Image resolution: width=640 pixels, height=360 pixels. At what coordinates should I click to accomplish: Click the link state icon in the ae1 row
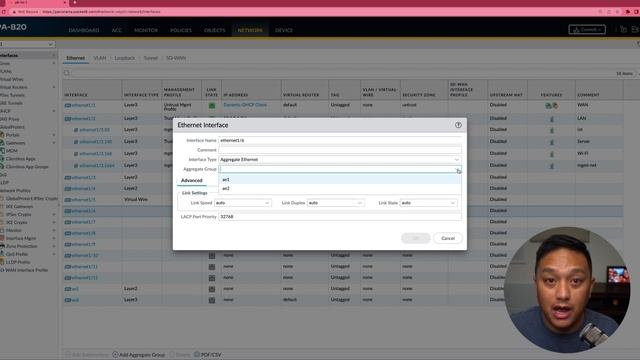click(212, 289)
